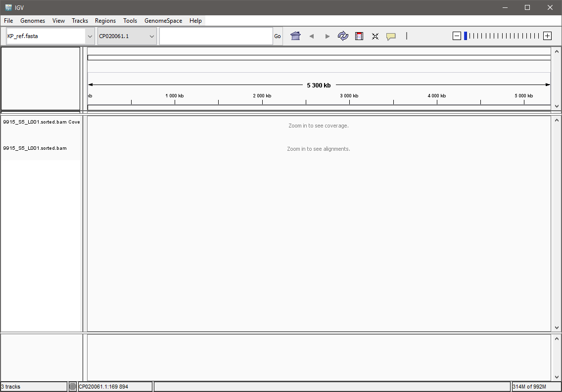Refresh the view with the reload icon

(x=343, y=36)
